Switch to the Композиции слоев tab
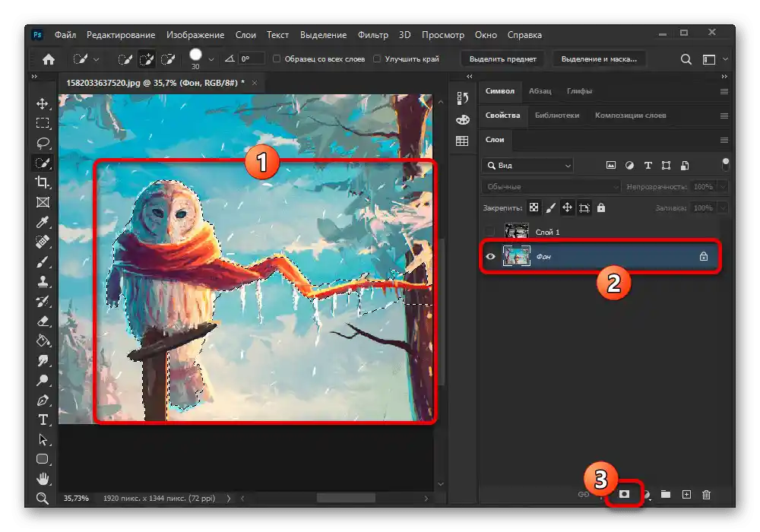 (630, 116)
